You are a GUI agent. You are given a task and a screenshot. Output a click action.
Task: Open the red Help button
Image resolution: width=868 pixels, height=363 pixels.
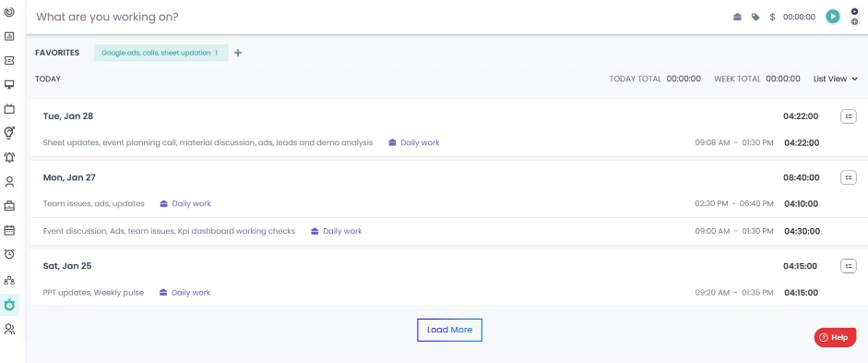(x=836, y=337)
